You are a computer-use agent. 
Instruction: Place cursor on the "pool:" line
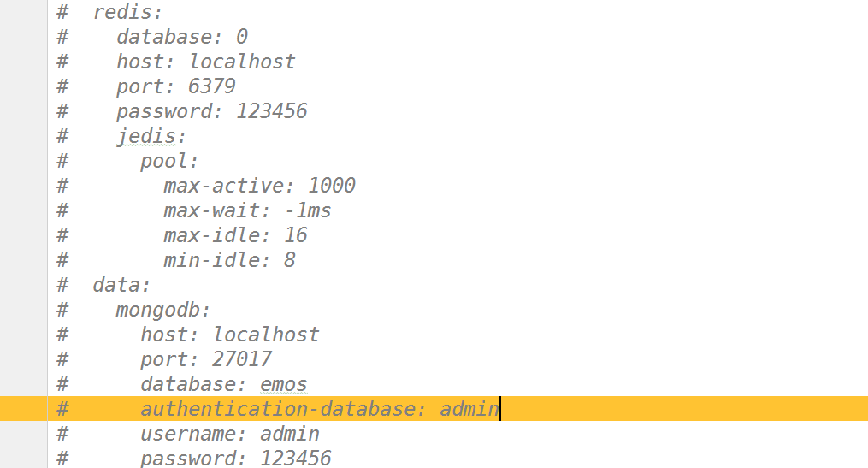[169, 161]
